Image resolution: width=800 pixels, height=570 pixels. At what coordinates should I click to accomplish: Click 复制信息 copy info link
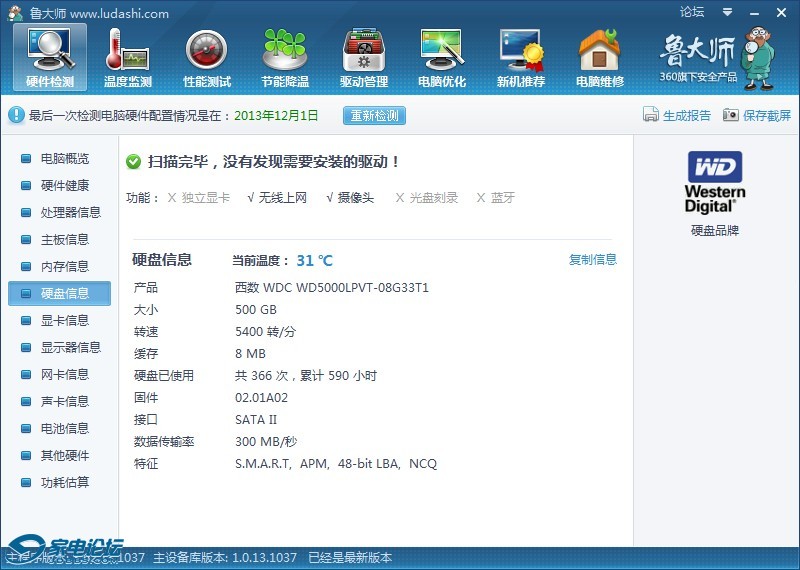pyautogui.click(x=593, y=259)
